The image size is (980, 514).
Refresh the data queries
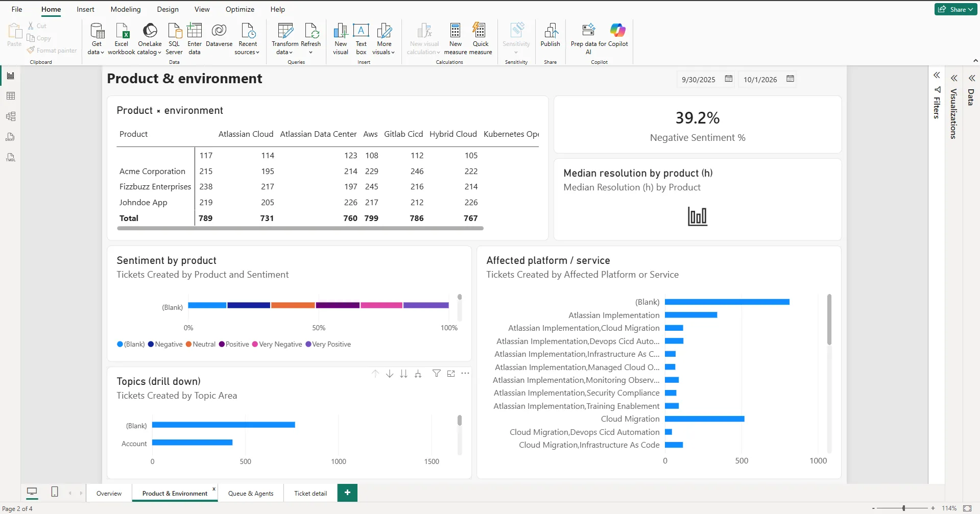pyautogui.click(x=310, y=39)
